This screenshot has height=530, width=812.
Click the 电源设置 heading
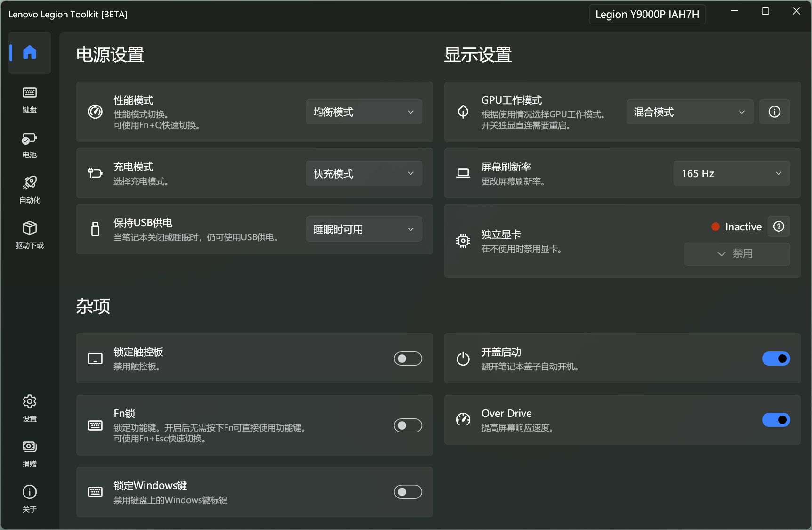point(110,55)
